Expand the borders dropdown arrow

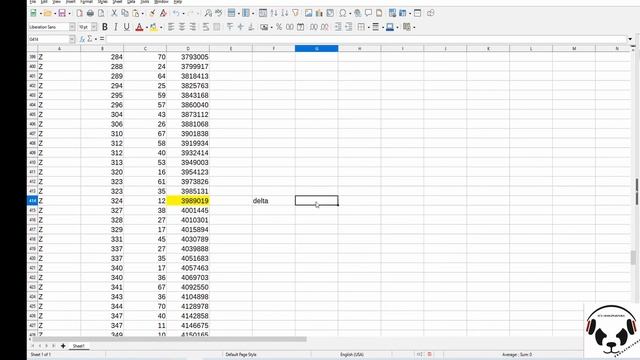[x=368, y=28]
